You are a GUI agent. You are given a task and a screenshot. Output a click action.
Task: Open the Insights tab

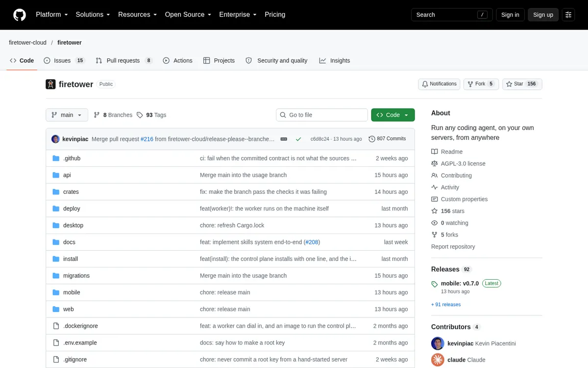(x=335, y=60)
